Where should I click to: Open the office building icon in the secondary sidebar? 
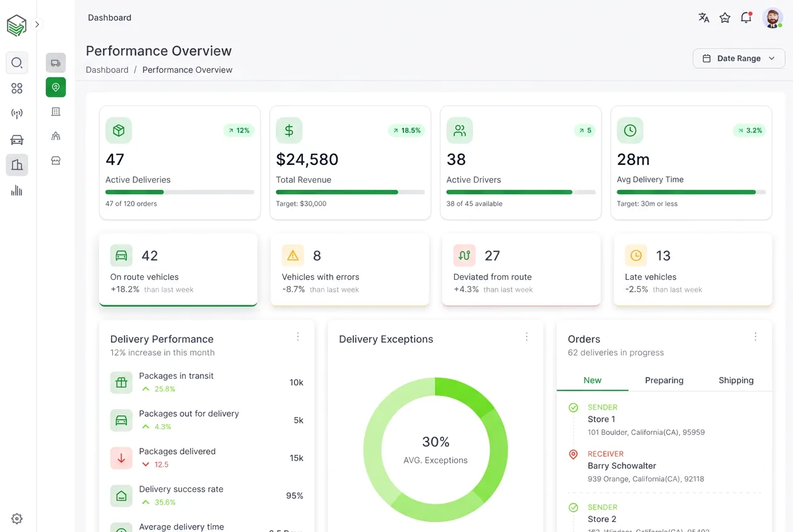tap(56, 112)
